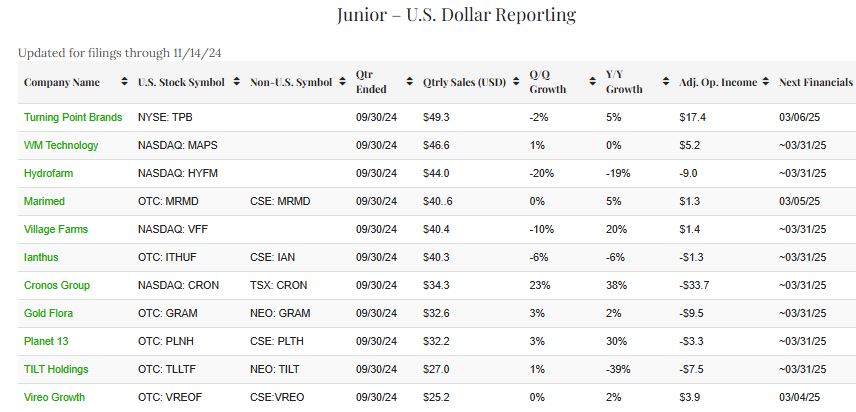
Task: Click the Vireo Growth link
Action: (54, 397)
